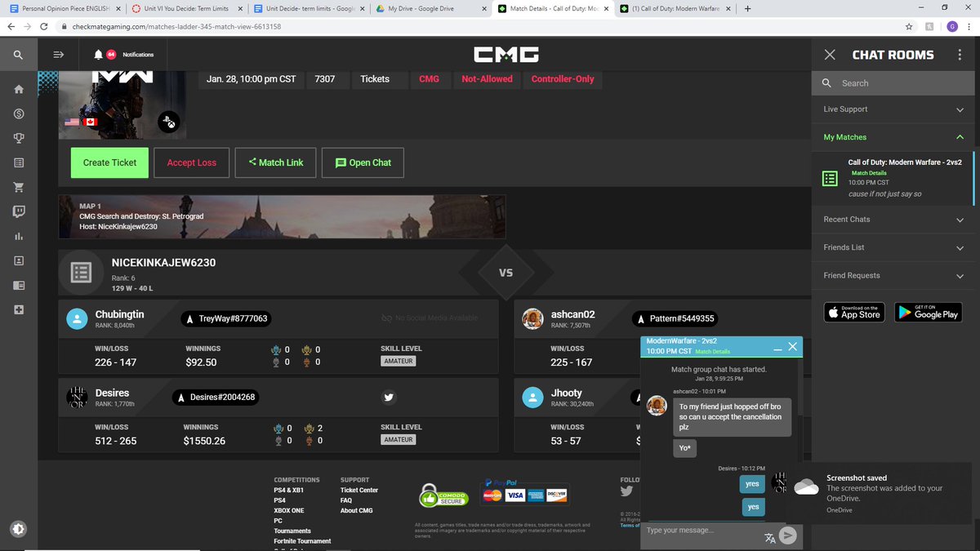This screenshot has width=980, height=551.
Task: Expand the Live Support section
Action: pyautogui.click(x=893, y=109)
